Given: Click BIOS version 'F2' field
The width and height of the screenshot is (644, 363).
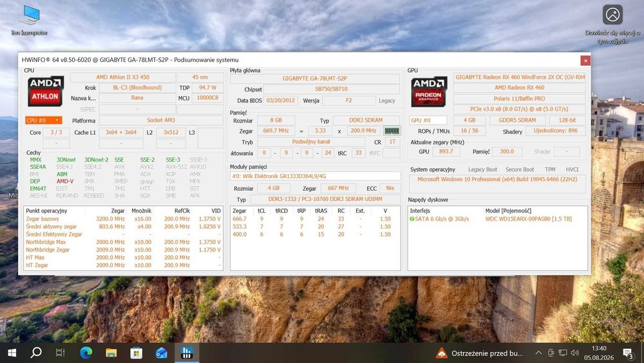Looking at the screenshot, I should click(348, 101).
